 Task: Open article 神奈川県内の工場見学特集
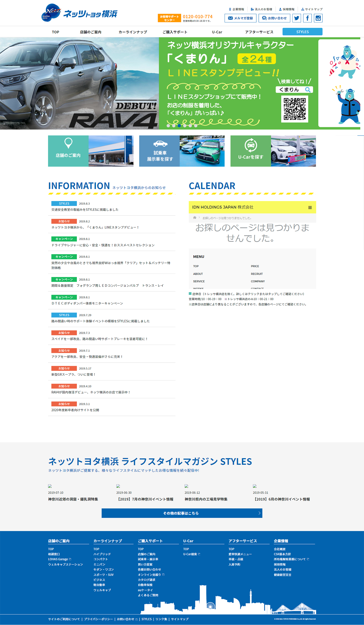(x=206, y=499)
